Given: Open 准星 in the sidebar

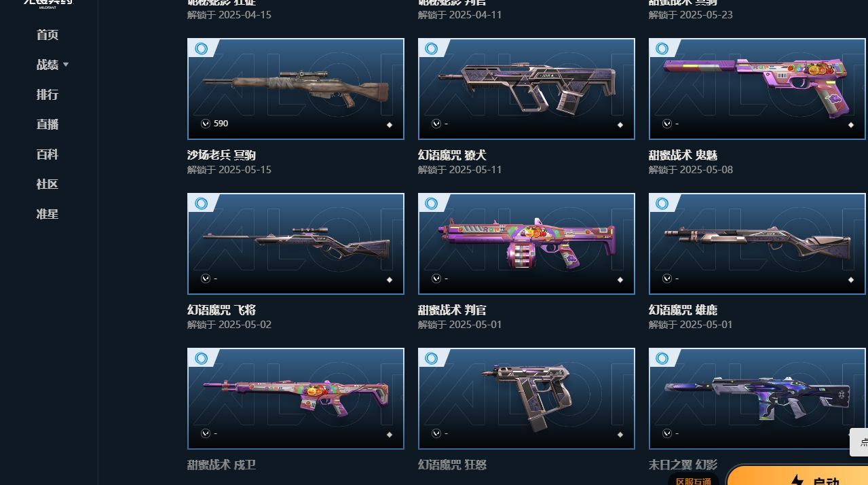Looking at the screenshot, I should tap(48, 214).
